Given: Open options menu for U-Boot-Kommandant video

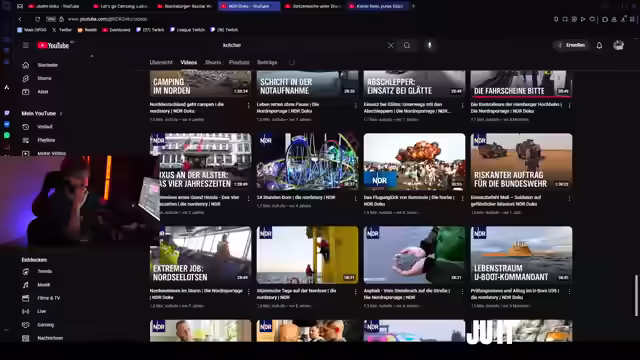Looking at the screenshot, I should 569,291.
